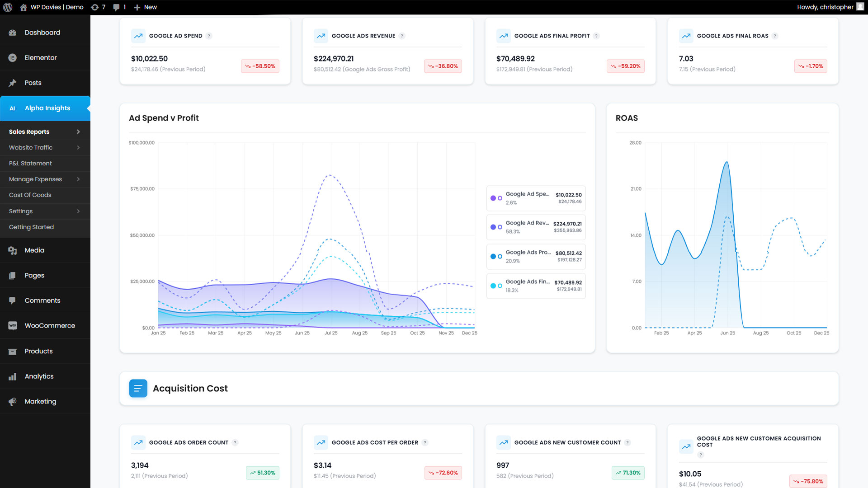The image size is (868, 488).
Task: Open the Howdy, christopher account link
Action: (825, 7)
